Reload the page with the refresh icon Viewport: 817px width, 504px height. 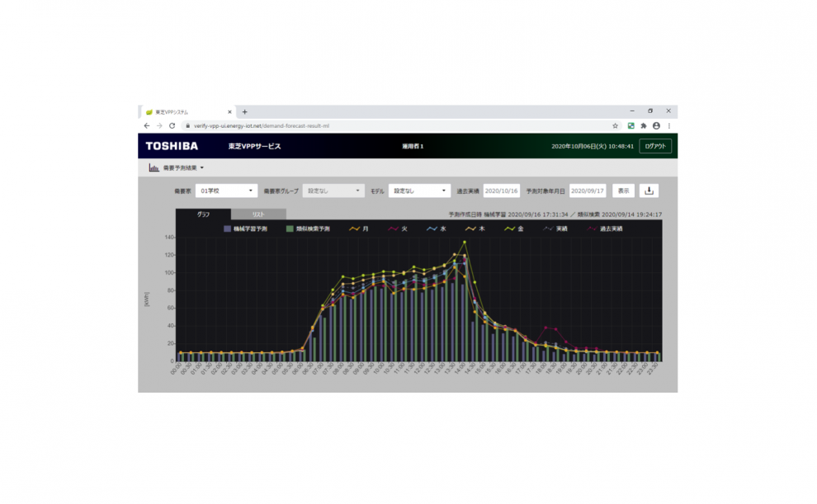(172, 126)
